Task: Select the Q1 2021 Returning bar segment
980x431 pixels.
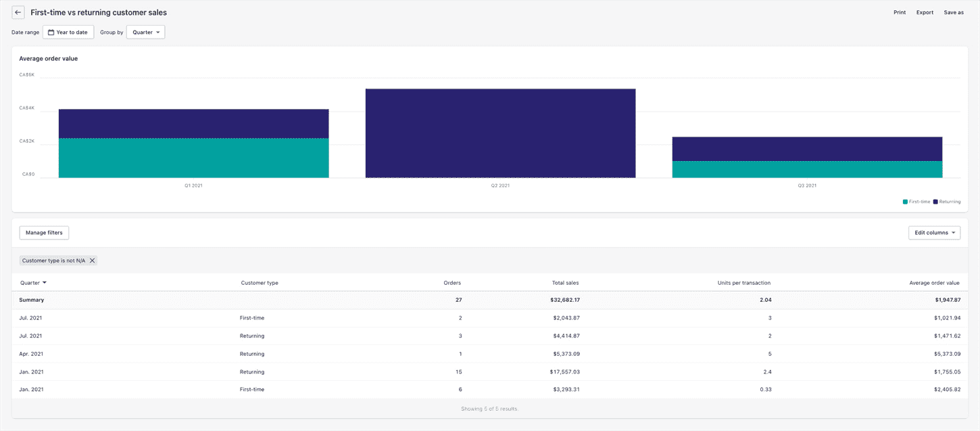Action: click(x=193, y=124)
